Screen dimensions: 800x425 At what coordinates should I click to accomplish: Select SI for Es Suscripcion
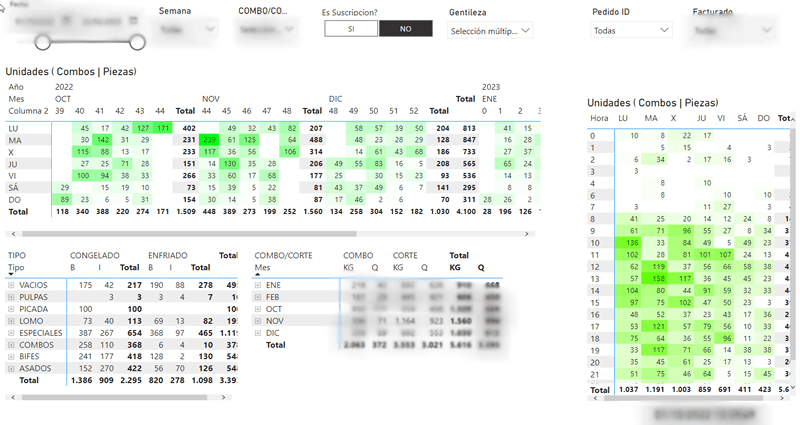point(351,29)
